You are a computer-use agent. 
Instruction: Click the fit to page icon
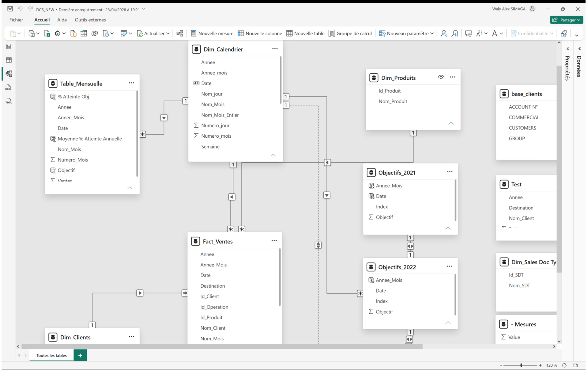coord(575,365)
